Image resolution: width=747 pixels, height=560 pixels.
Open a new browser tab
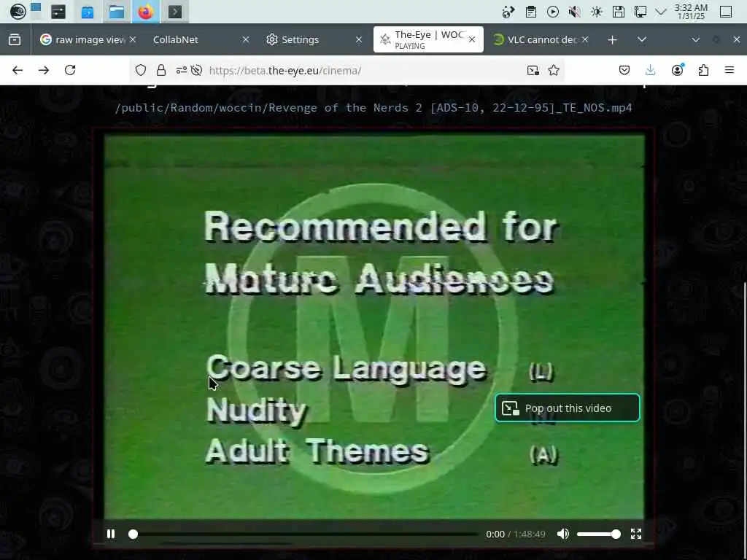point(613,39)
